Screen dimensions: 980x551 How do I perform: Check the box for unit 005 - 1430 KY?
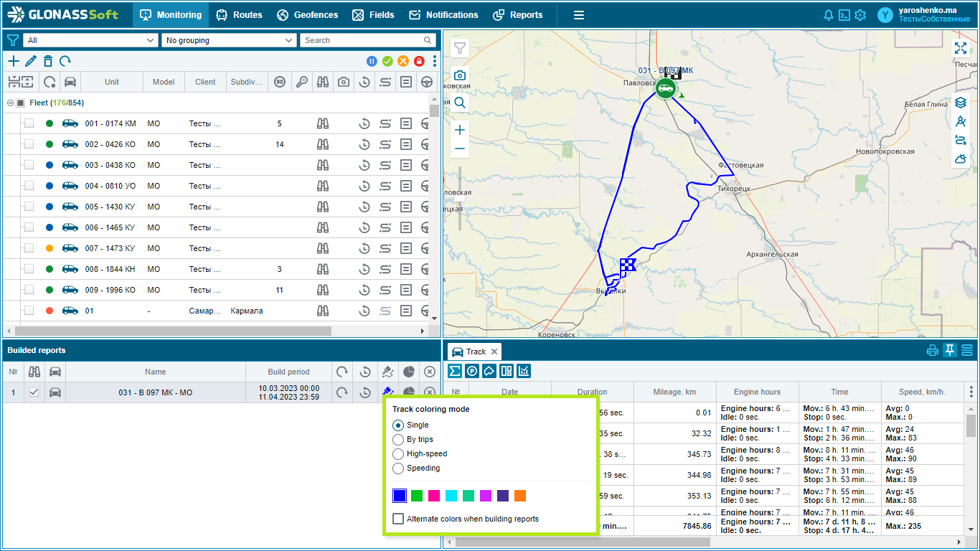tap(29, 207)
